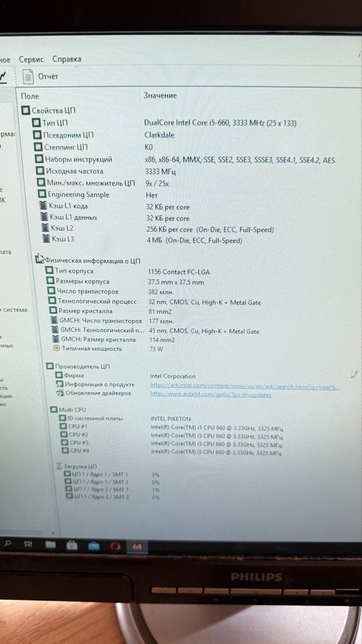Viewport: 362px width, 644px height.
Task: Open the ark.intel.com product information link
Action: [245, 385]
